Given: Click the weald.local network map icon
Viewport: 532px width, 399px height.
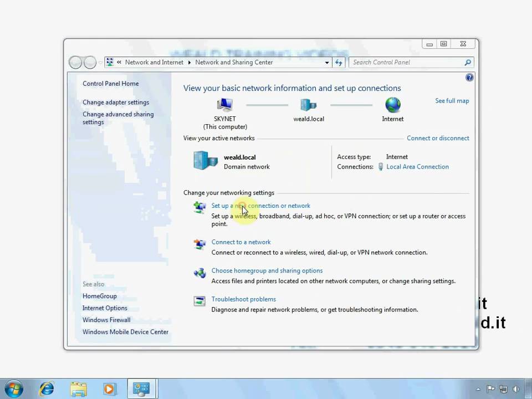Looking at the screenshot, I should coord(308,105).
